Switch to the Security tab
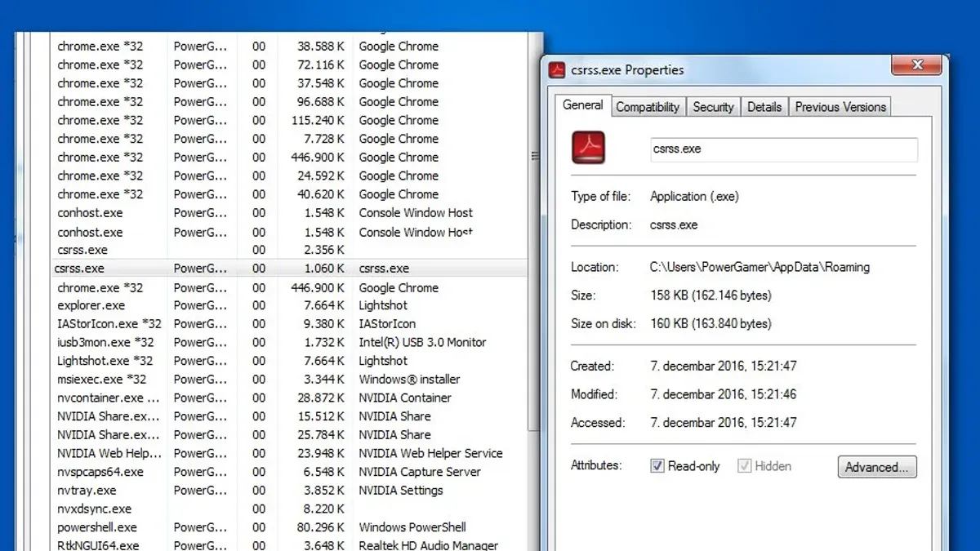This screenshot has width=980, height=551. (713, 107)
